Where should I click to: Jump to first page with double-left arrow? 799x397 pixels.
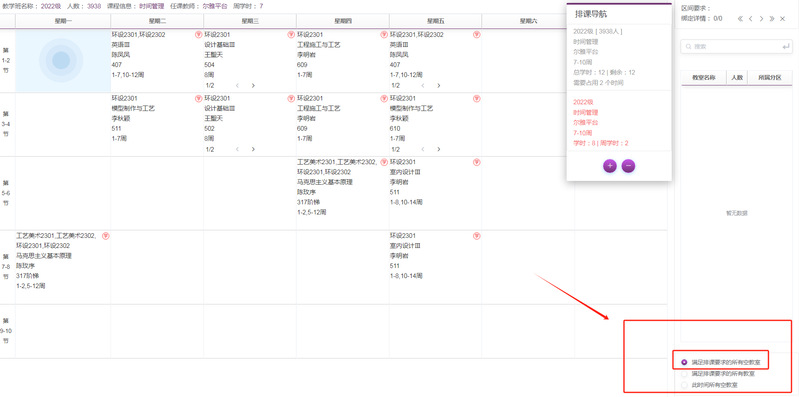coord(740,18)
